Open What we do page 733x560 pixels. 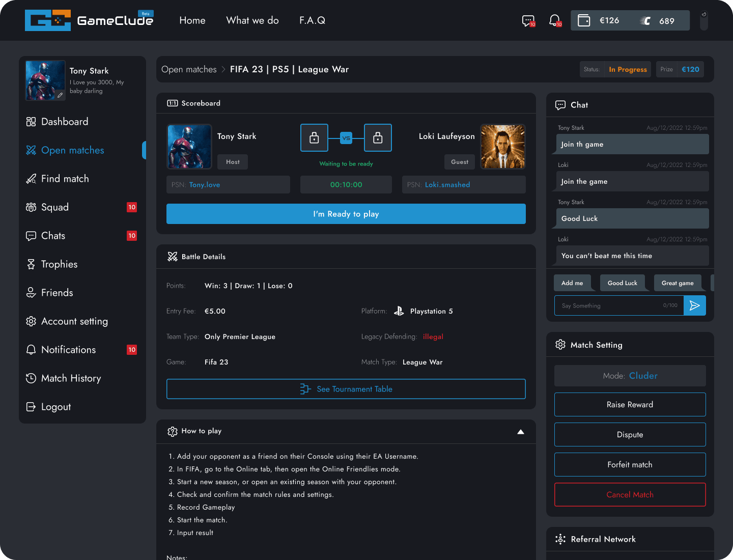(x=252, y=20)
